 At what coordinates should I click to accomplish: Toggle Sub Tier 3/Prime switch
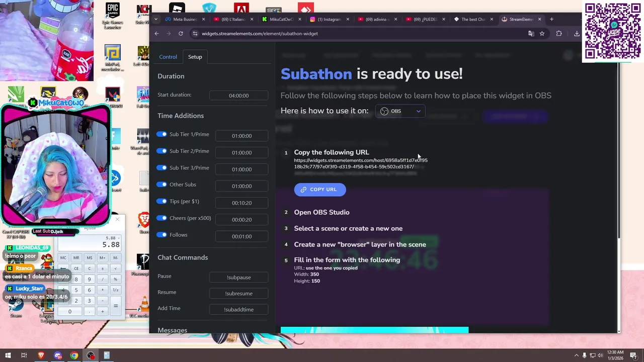pos(162,168)
